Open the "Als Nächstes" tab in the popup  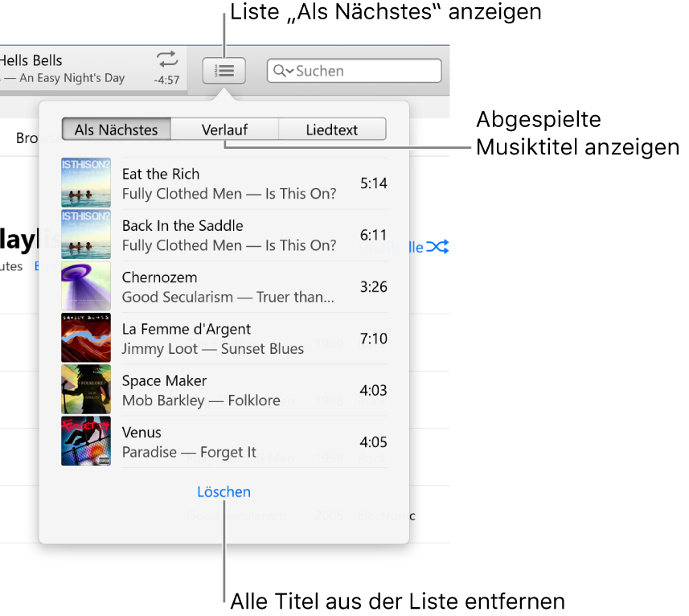pos(116,129)
